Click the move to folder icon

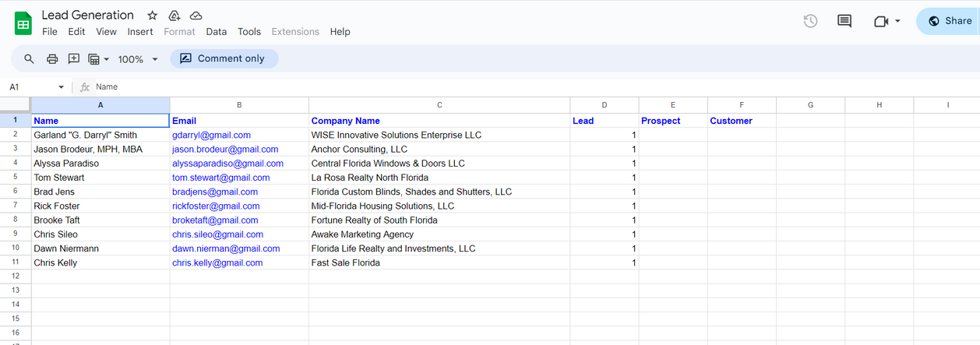point(174,16)
